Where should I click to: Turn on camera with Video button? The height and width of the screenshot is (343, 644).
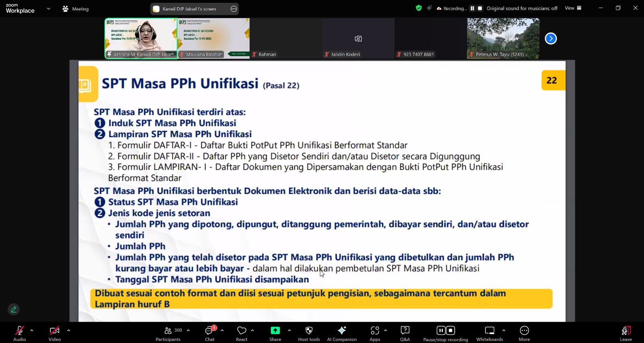[x=55, y=333]
